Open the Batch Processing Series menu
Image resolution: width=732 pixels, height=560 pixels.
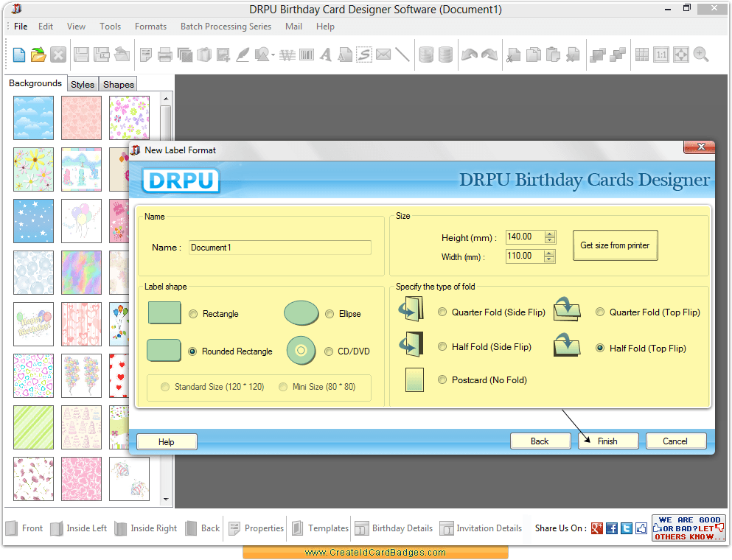tap(226, 27)
